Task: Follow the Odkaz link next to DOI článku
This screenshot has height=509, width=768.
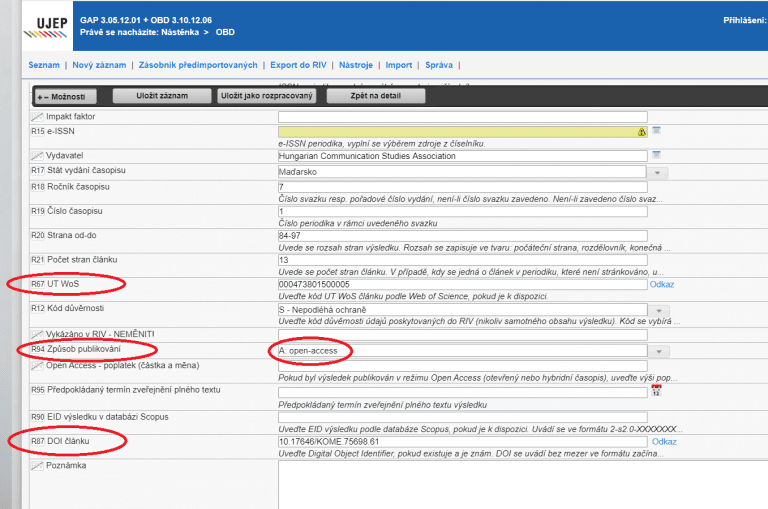Action: coord(664,441)
